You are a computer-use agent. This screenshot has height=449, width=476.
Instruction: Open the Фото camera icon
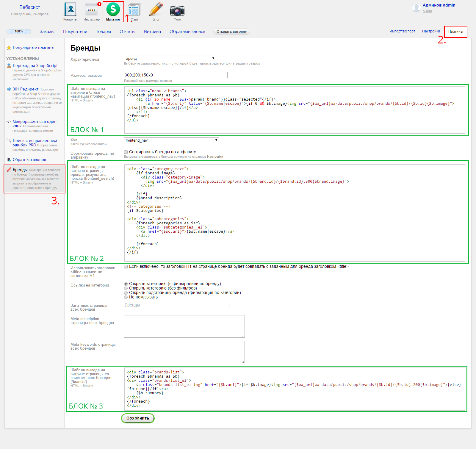(x=177, y=10)
